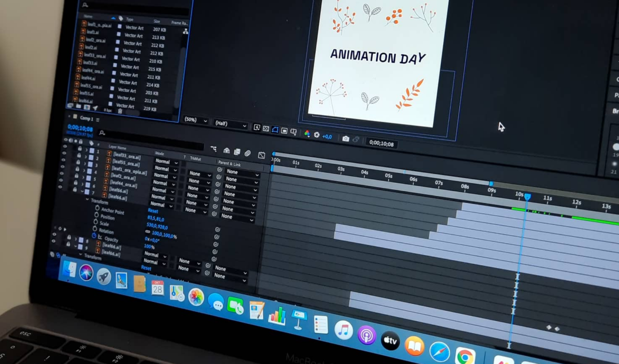Open the 50% magnification dropdown
This screenshot has height=364, width=619.
[x=196, y=120]
